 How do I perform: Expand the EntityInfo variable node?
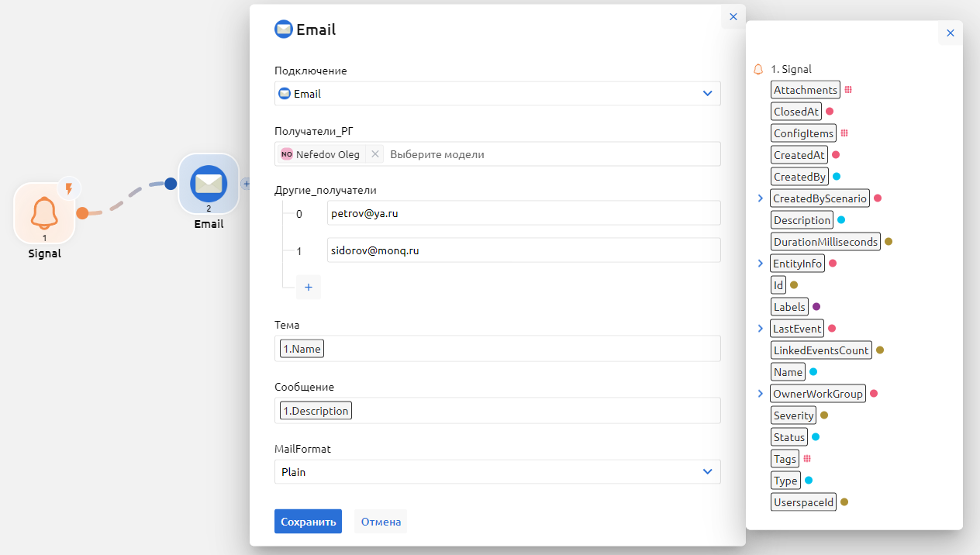(x=761, y=264)
